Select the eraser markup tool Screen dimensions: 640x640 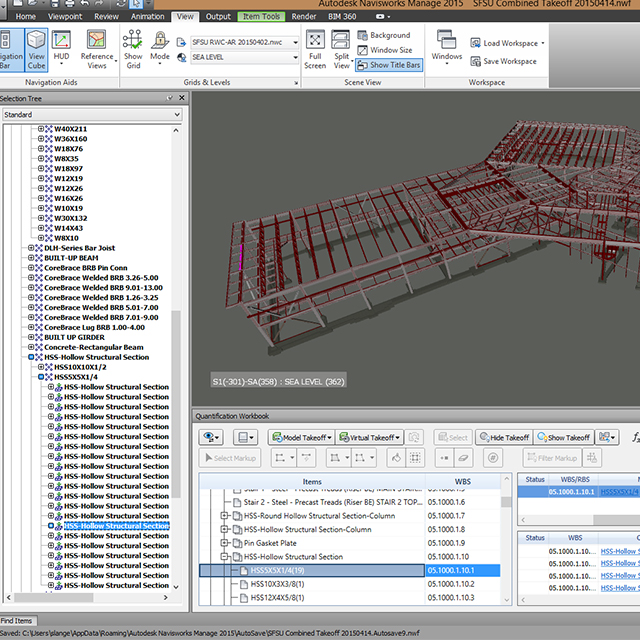tap(463, 458)
